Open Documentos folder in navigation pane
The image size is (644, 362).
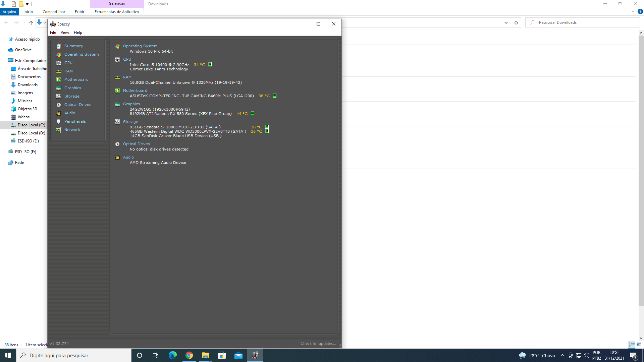(x=29, y=77)
